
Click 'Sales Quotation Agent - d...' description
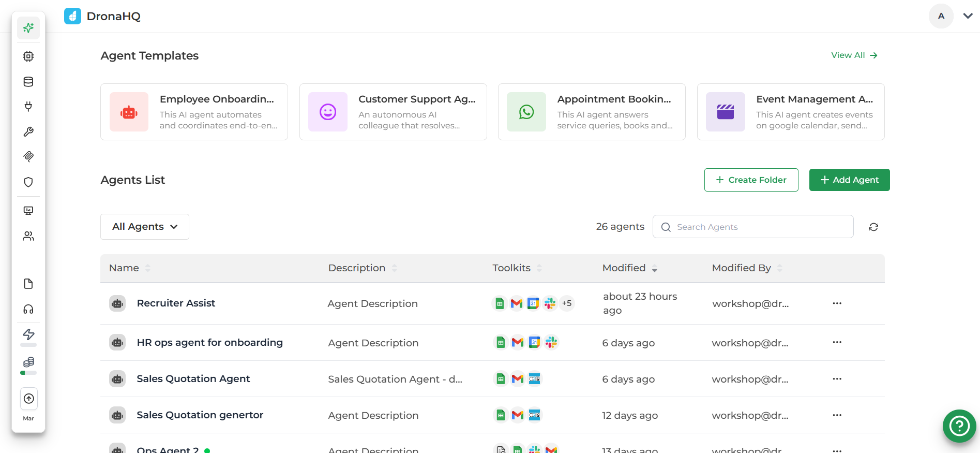pyautogui.click(x=395, y=379)
